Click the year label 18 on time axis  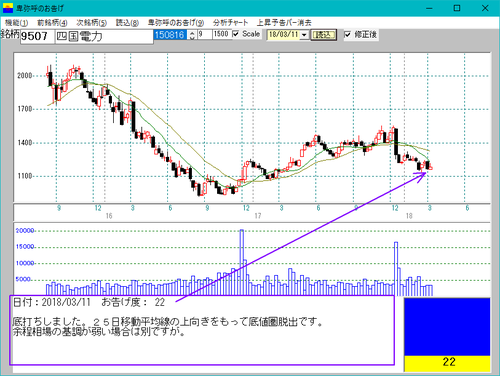(409, 216)
